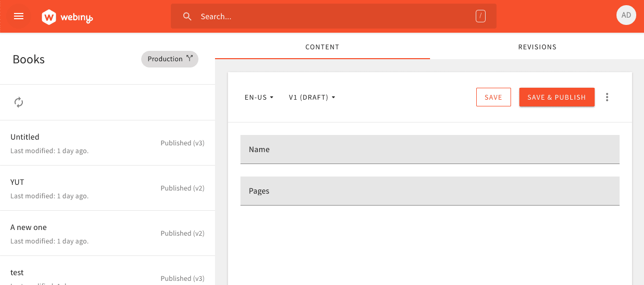Click the slash shortcut hint in search
Image resolution: width=644 pixels, height=285 pixels.
tap(480, 17)
